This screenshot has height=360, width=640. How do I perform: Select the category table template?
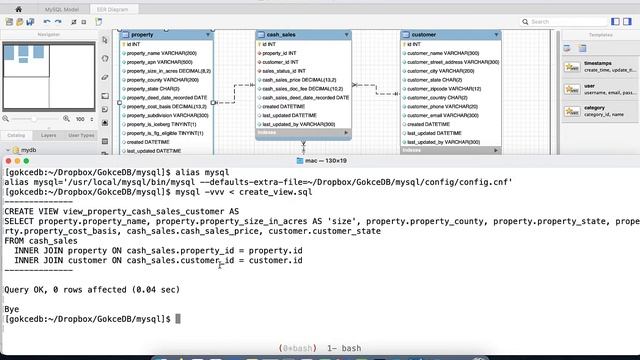coord(600,111)
